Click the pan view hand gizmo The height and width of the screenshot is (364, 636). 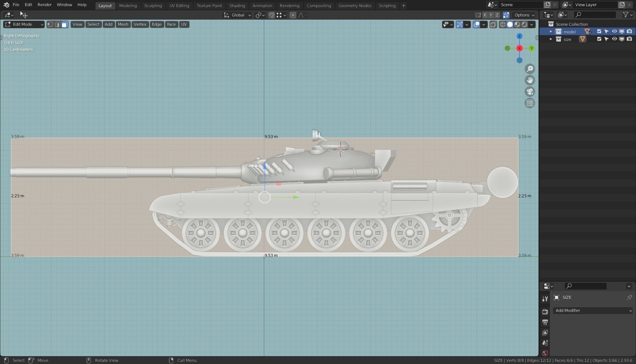click(530, 80)
